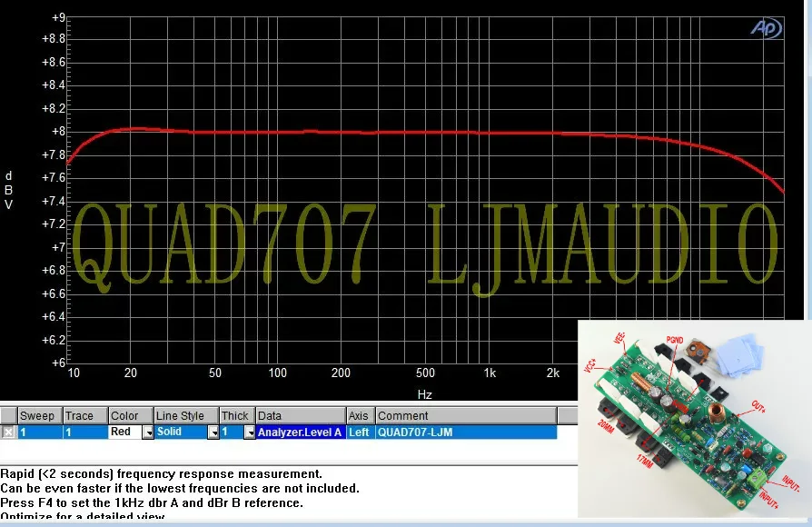Viewport: 812px width, 527px height.
Task: Click the Thick column header
Action: click(238, 415)
